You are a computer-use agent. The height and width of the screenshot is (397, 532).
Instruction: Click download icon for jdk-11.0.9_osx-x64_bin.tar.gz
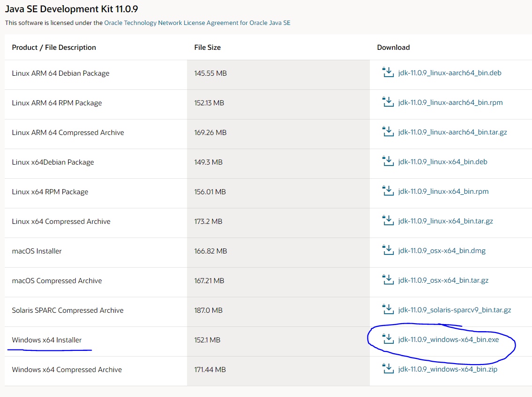(388, 280)
